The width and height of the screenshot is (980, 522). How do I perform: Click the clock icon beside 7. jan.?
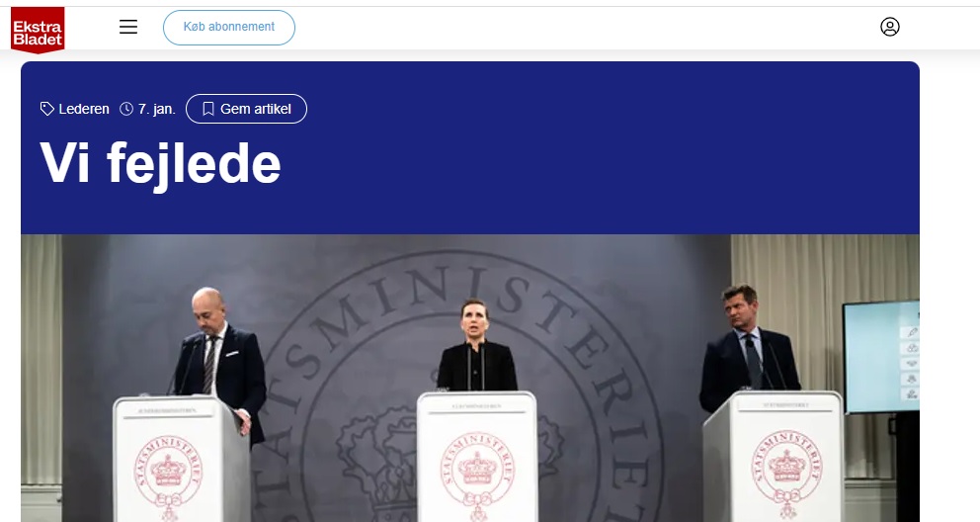(x=126, y=109)
